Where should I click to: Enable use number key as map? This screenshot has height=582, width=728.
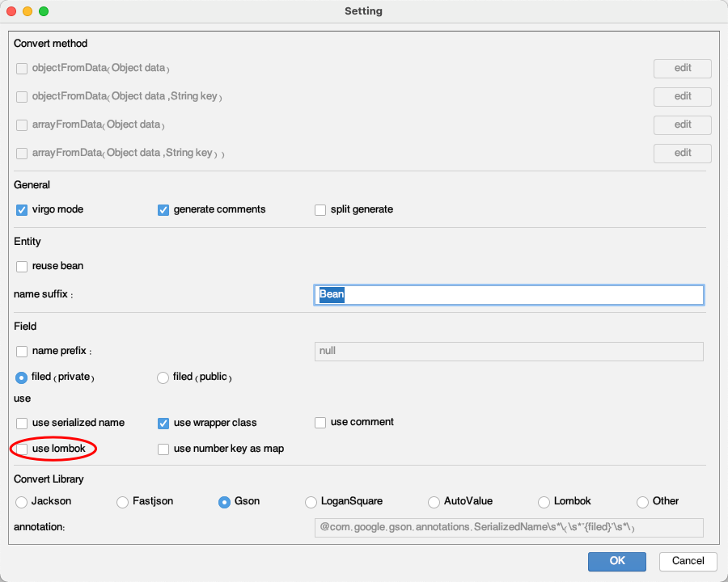point(163,449)
